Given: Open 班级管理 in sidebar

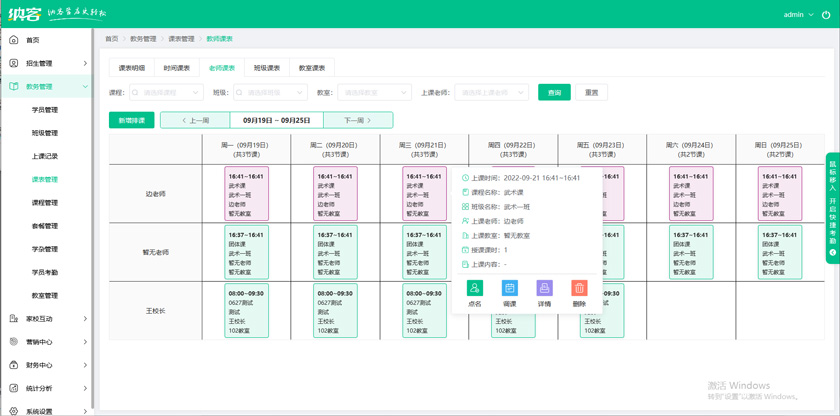Looking at the screenshot, I should [45, 133].
